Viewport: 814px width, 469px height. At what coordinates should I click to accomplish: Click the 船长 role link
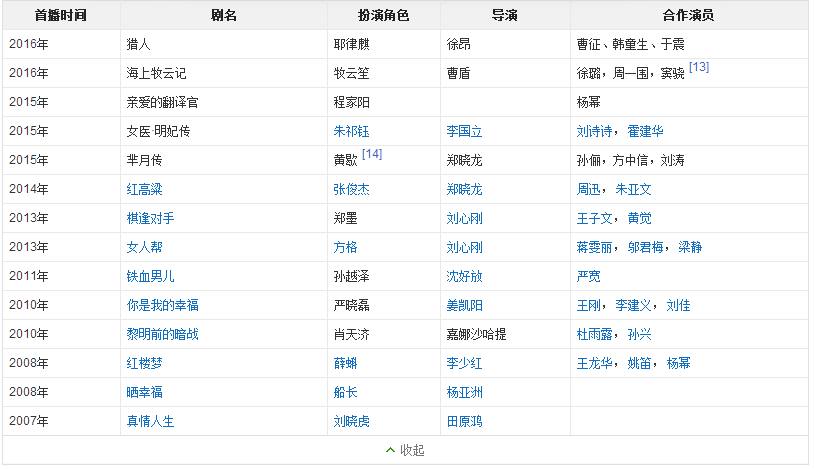click(346, 393)
